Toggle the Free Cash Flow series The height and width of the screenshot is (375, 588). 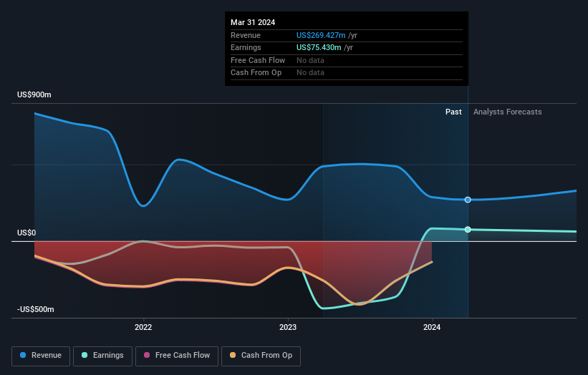pos(177,356)
